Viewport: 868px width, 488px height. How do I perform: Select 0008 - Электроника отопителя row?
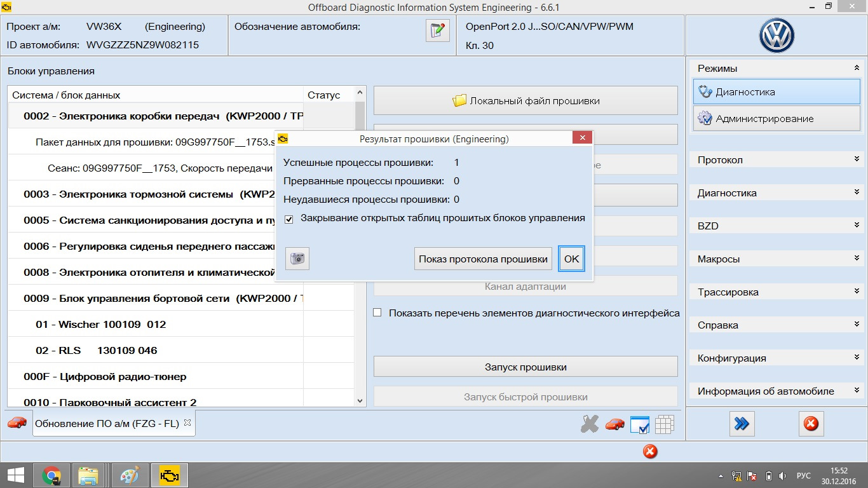tap(181, 273)
